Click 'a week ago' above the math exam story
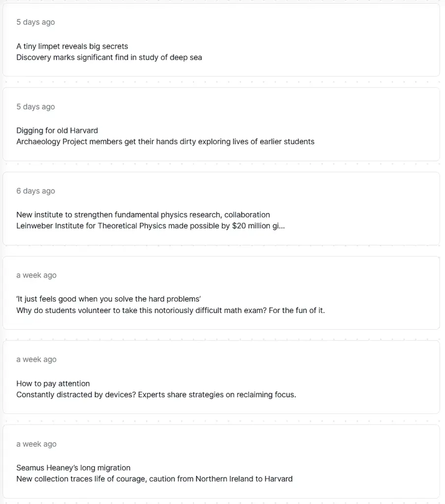 pos(36,275)
